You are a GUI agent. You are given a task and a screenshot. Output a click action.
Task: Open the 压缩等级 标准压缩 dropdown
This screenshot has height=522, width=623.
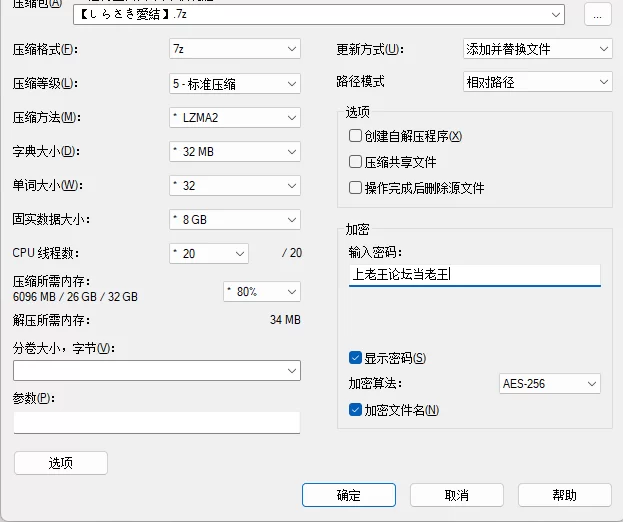click(235, 83)
